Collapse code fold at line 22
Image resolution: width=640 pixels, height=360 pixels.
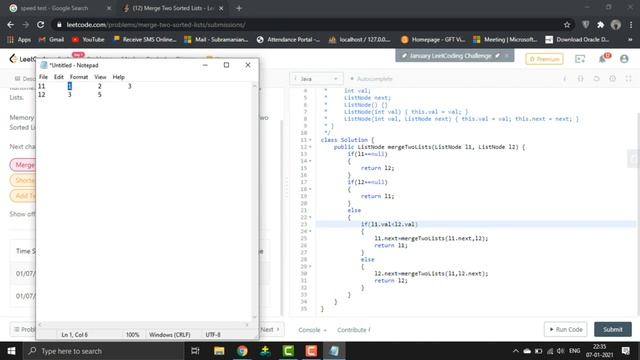[x=310, y=218]
